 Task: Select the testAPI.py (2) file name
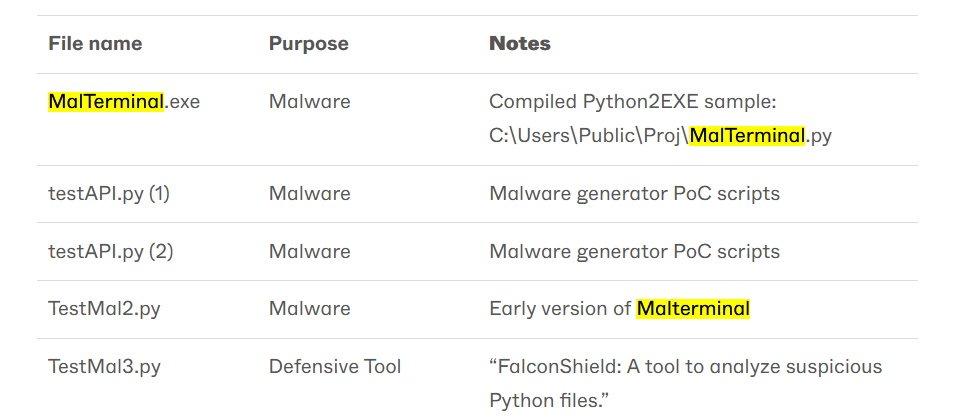110,252
